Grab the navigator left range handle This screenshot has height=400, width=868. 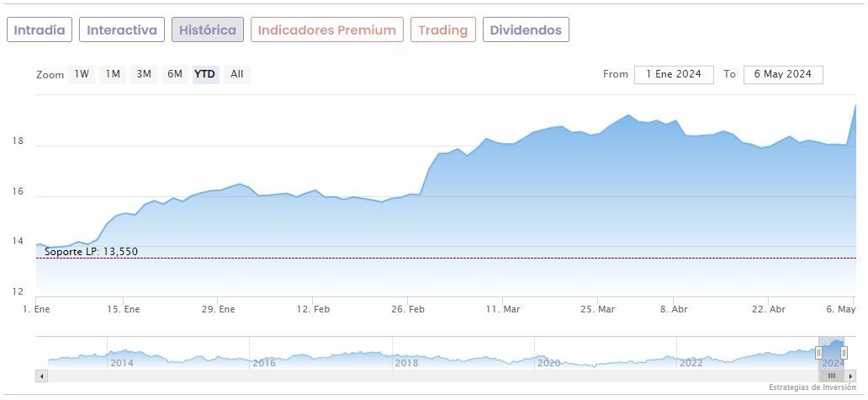click(x=818, y=353)
